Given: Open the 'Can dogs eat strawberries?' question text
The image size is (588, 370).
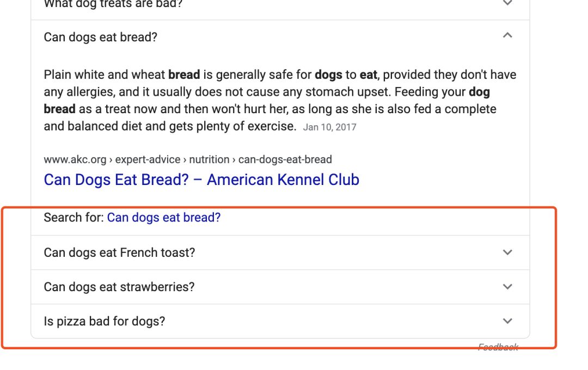Looking at the screenshot, I should coord(119,287).
